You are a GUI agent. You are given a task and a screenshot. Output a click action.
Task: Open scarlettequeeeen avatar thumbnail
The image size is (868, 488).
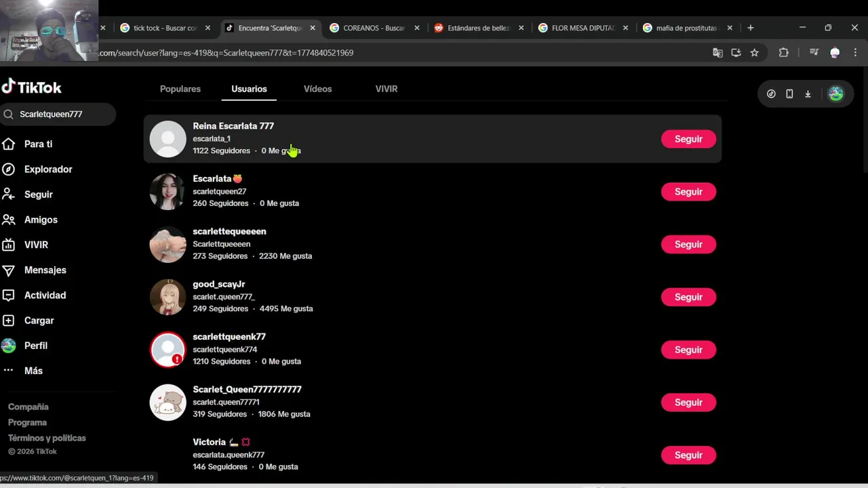click(x=167, y=244)
